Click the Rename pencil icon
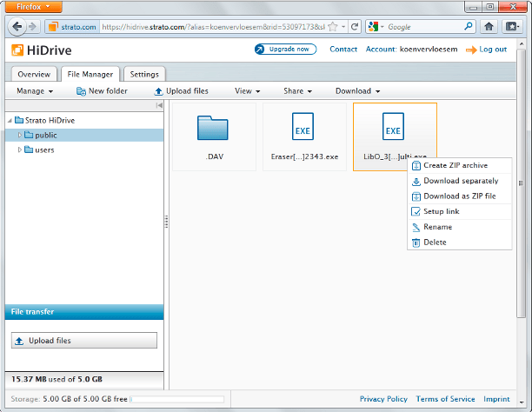Image resolution: width=532 pixels, height=412 pixels. (416, 227)
